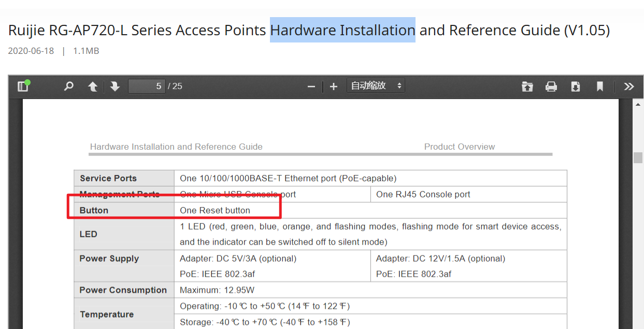Click the scrollbar up arrow
The height and width of the screenshot is (329, 644).
tap(638, 104)
